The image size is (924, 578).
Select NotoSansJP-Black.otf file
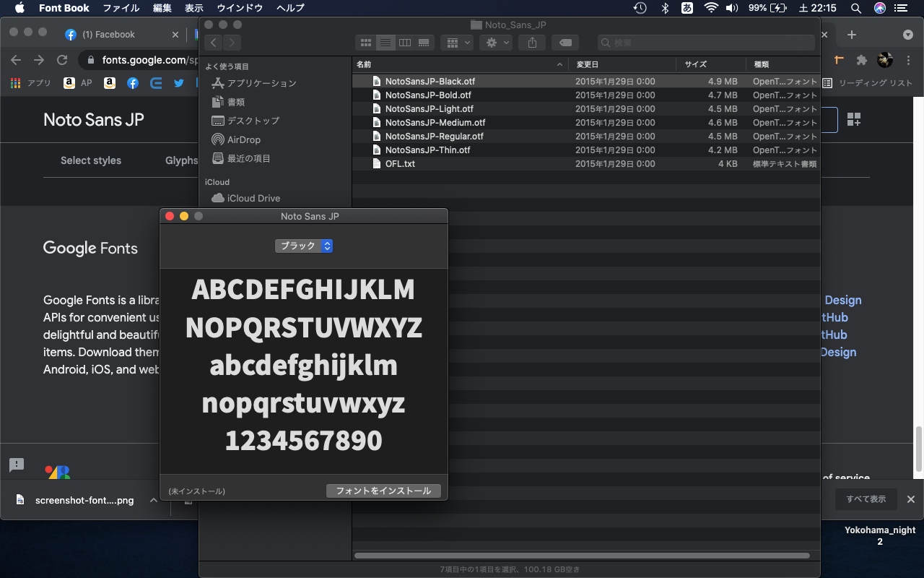[586, 82]
